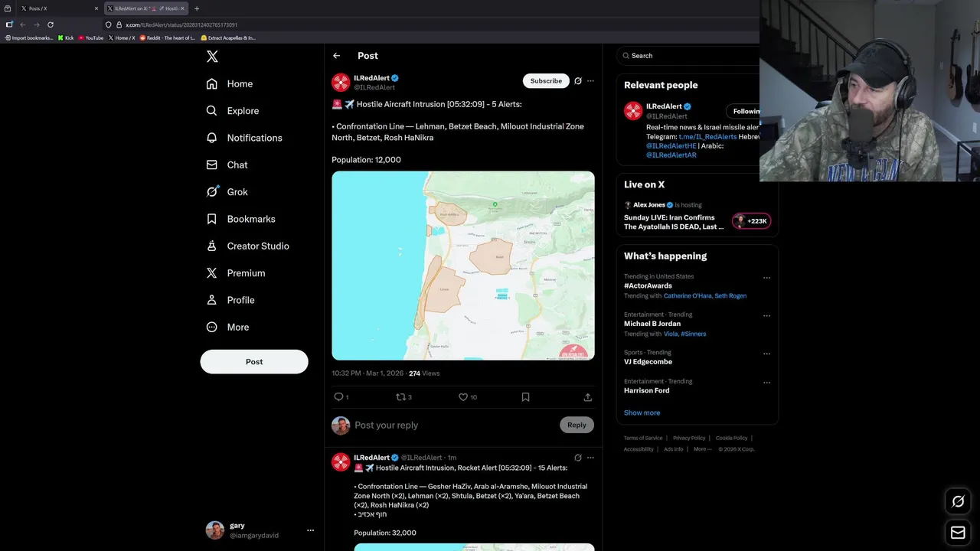Click the gary account avatar
This screenshot has width=980, height=551.
215,530
